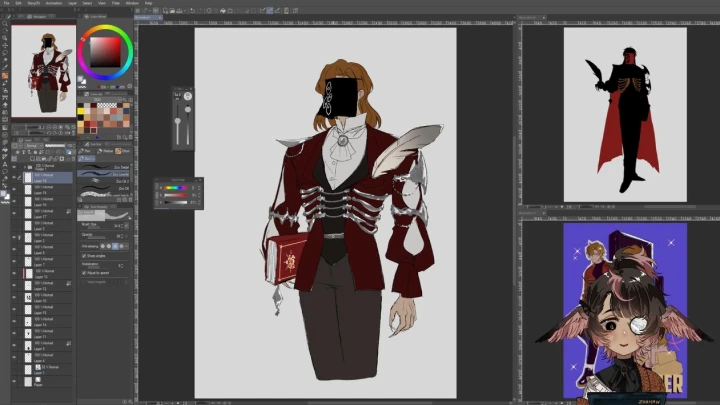720x405 pixels.
Task: Open the Window menu
Action: point(132,3)
